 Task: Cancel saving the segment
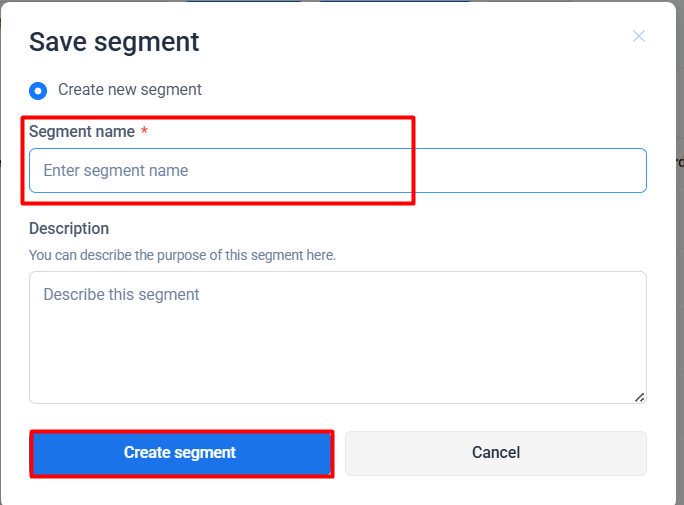click(x=495, y=453)
